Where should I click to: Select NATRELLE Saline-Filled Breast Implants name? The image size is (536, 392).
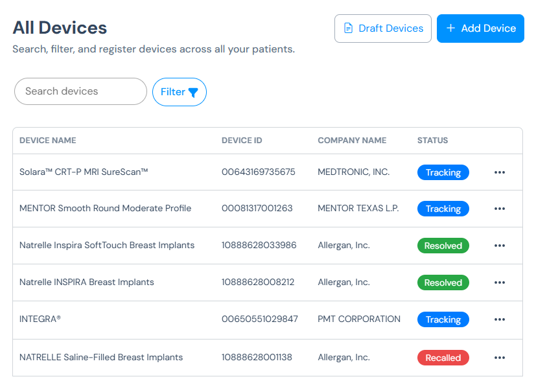coord(101,357)
